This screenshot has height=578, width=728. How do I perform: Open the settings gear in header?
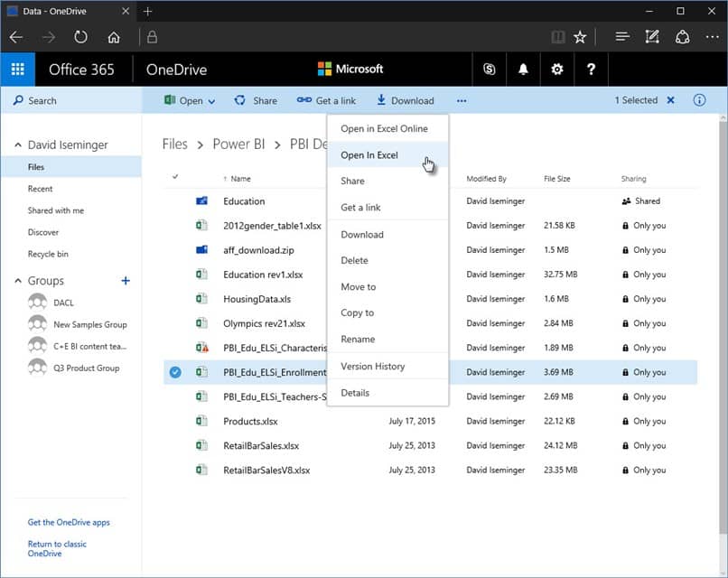[x=557, y=70]
